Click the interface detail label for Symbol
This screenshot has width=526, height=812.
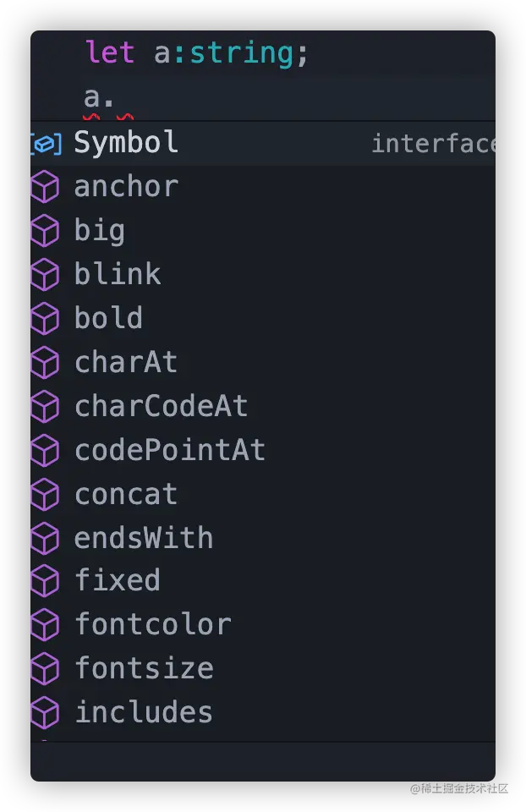(431, 144)
